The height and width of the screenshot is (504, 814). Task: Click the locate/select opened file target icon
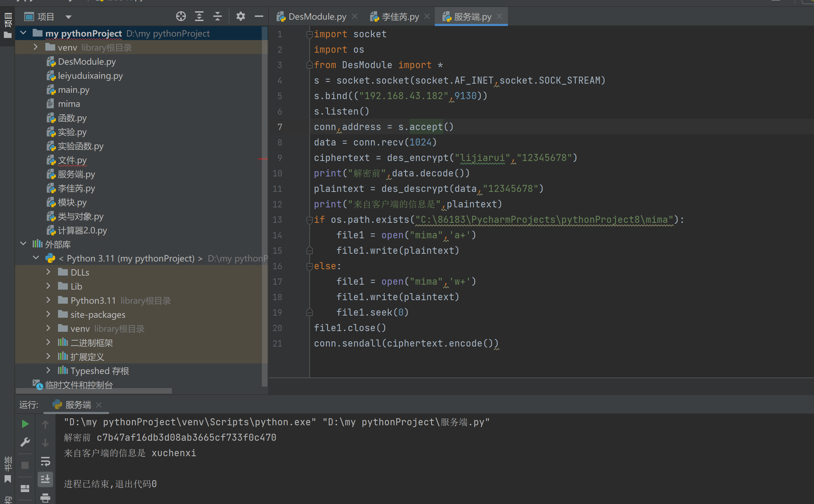coord(181,16)
